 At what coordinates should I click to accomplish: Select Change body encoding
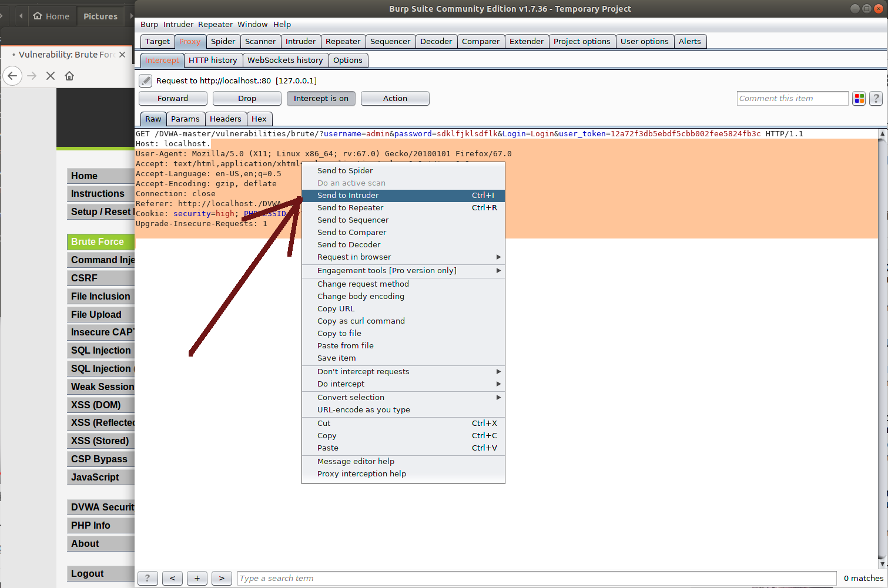coord(403,297)
